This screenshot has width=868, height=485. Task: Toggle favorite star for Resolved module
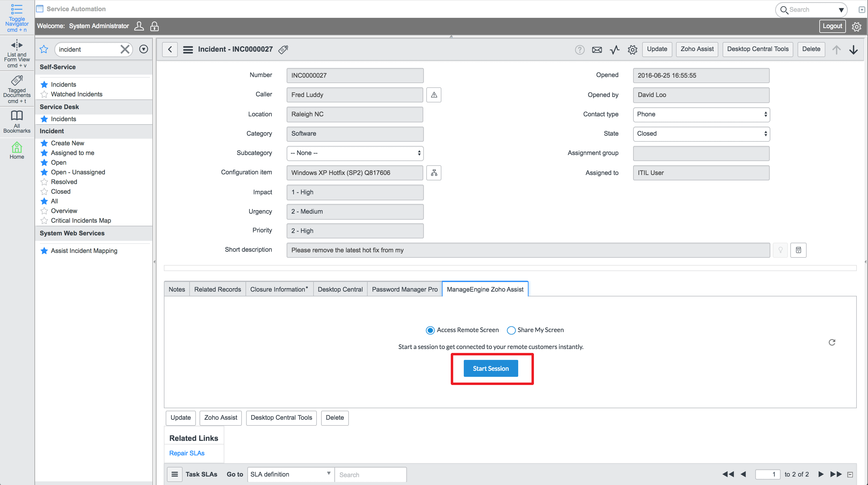[44, 182]
